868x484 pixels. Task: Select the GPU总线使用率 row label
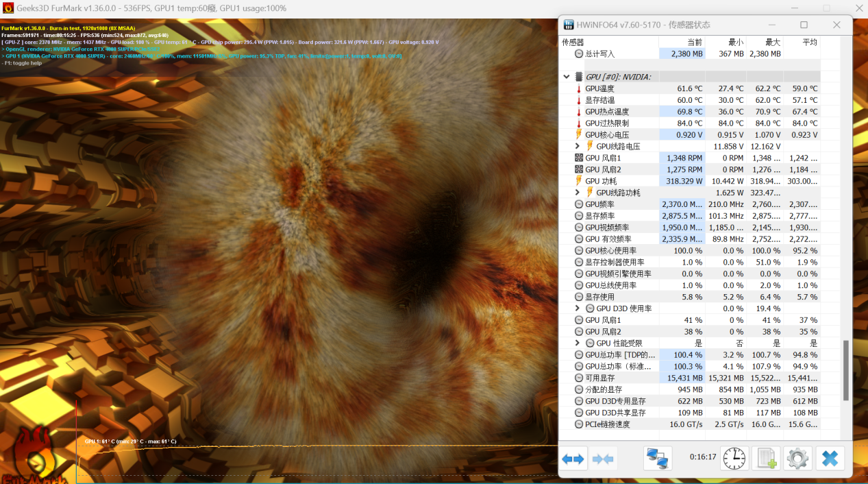tap(610, 285)
